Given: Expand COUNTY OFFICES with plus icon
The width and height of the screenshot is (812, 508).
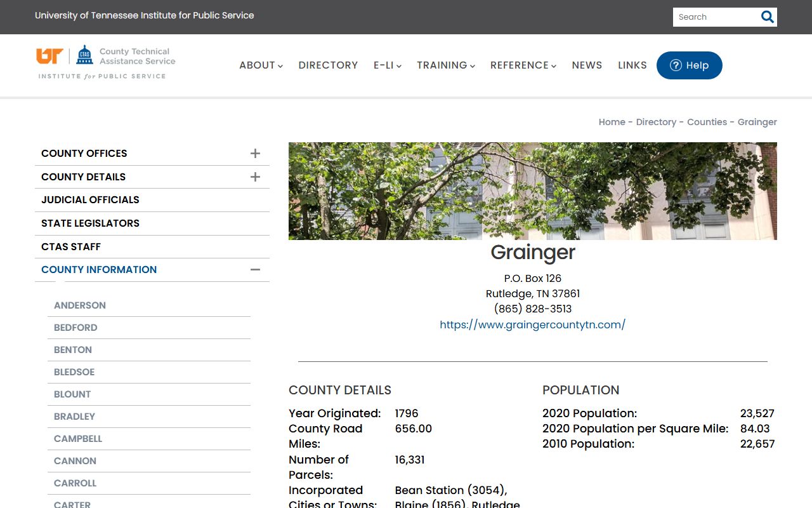Looking at the screenshot, I should (x=255, y=153).
